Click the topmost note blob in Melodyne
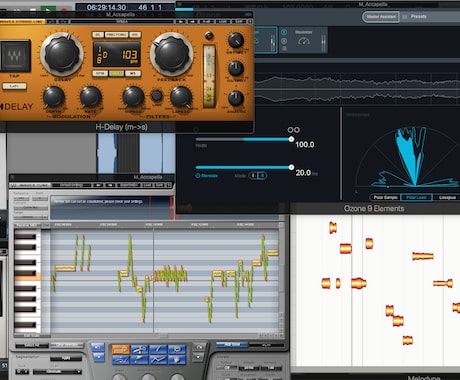Image resolution: width=460 pixels, height=380 pixels. pyautogui.click(x=333, y=227)
